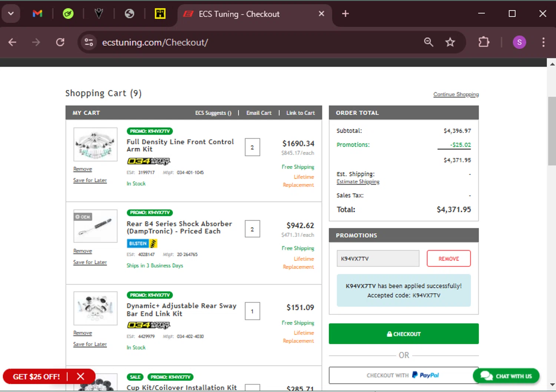
Task: Open a new browser tab
Action: [x=345, y=14]
